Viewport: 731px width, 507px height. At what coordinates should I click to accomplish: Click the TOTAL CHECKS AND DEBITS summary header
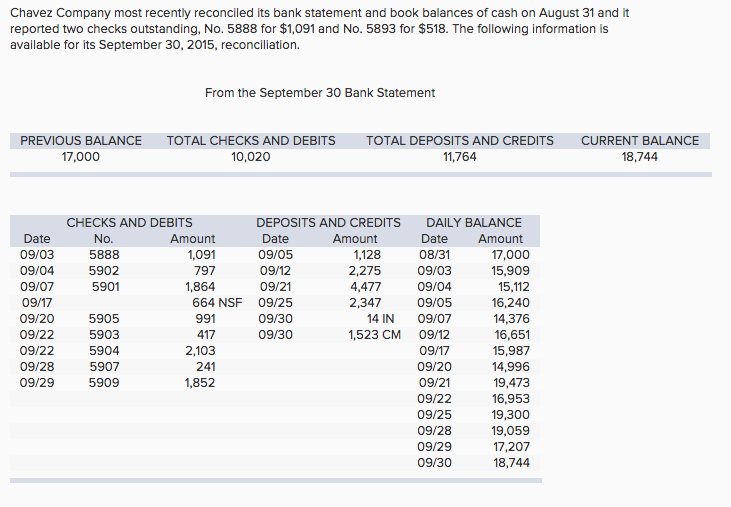tap(251, 140)
